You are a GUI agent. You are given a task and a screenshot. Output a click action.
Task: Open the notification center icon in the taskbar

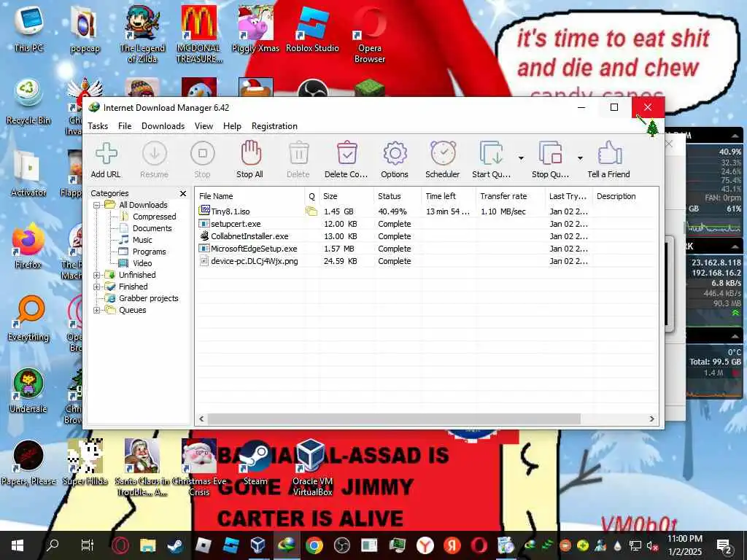tap(724, 545)
